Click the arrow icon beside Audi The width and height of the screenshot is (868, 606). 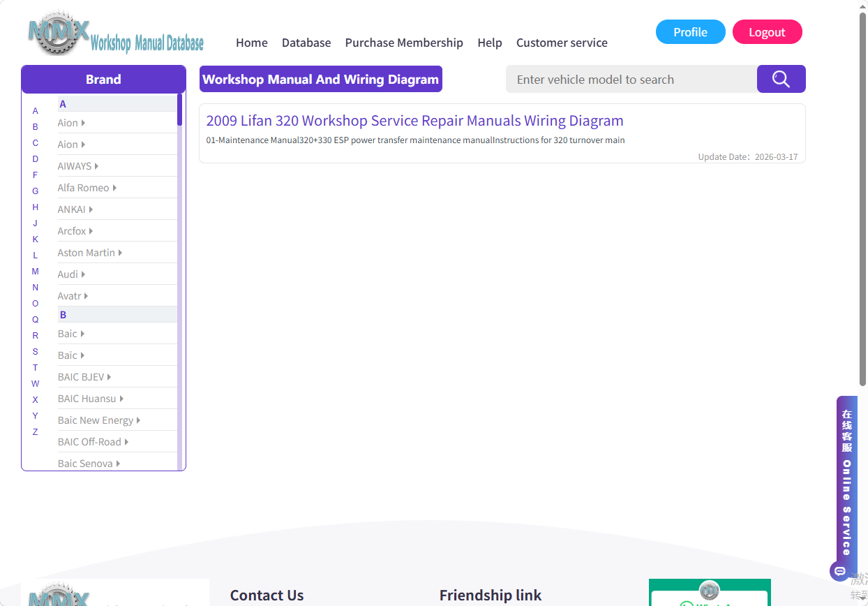pyautogui.click(x=83, y=274)
